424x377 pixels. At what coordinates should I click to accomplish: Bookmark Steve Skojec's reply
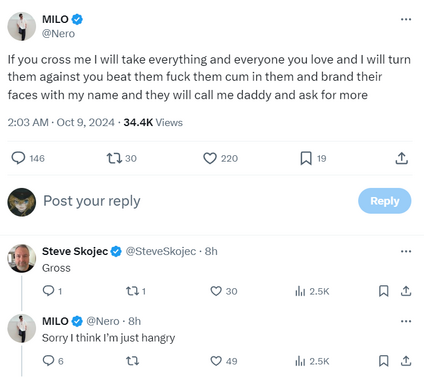(384, 291)
